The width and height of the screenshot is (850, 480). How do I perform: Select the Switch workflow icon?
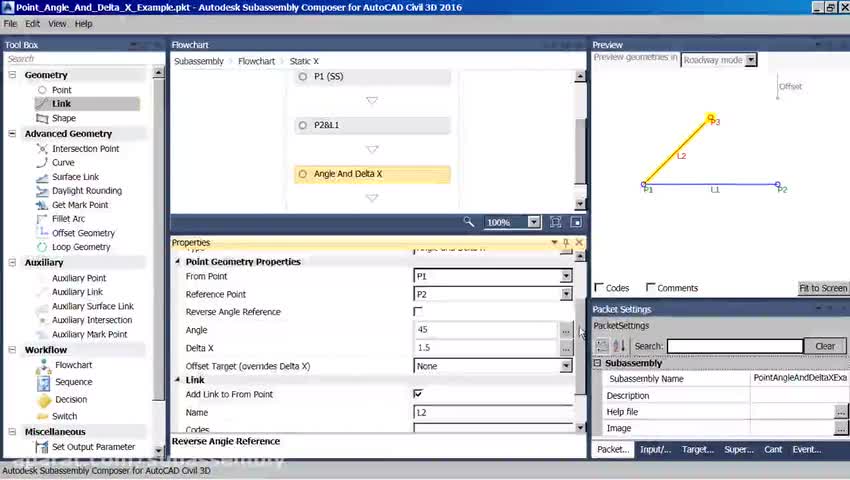pos(43,417)
